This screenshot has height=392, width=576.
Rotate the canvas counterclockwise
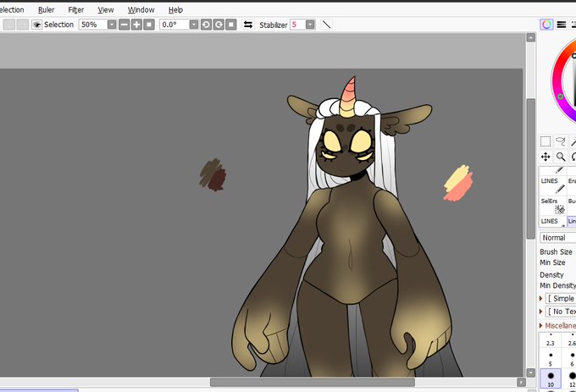coord(206,25)
